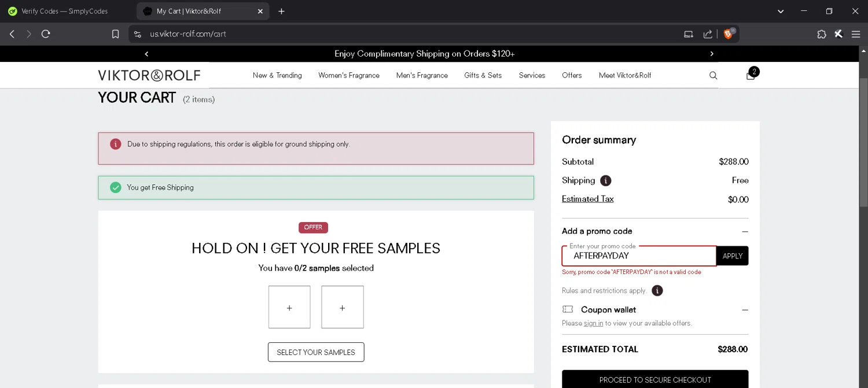Open Brave Shields lion icon
The height and width of the screenshot is (388, 868).
point(729,34)
